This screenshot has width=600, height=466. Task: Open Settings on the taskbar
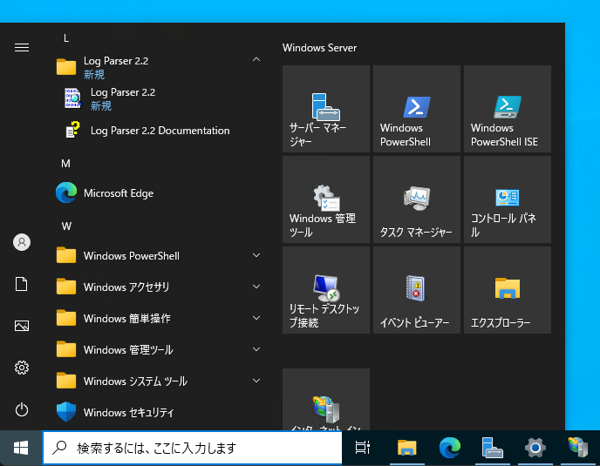point(535,447)
